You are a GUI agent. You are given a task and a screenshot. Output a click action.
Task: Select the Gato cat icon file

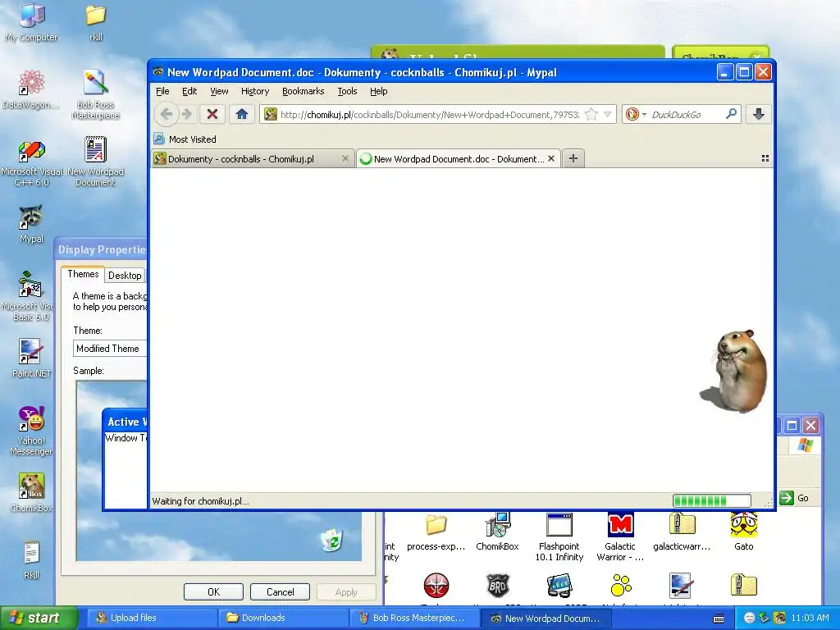coord(743,532)
